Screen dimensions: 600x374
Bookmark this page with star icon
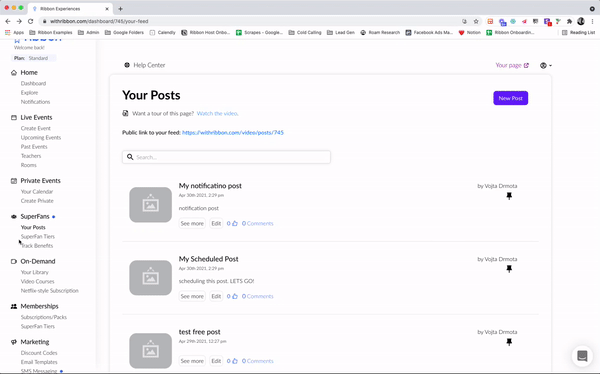[476, 21]
